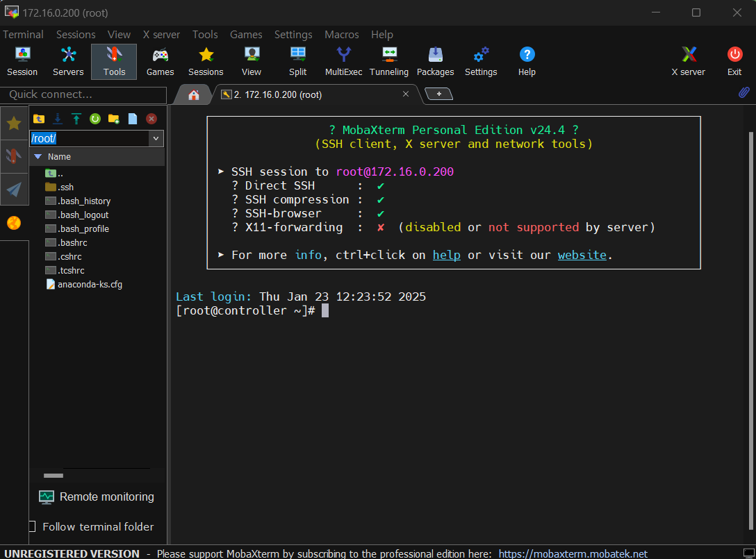The height and width of the screenshot is (559, 756).
Task: Upload files to current SFTP folder
Action: pyautogui.click(x=76, y=119)
